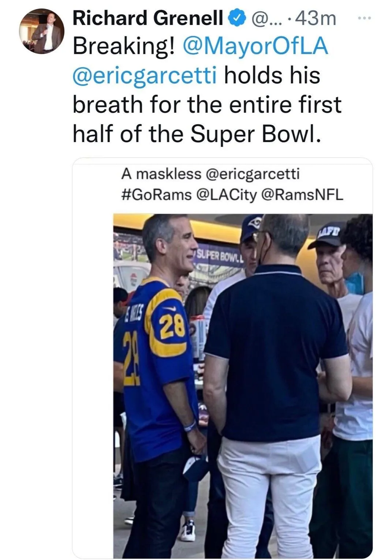Viewport: 392px width, 560px height.
Task: Open the #GoRams hashtag
Action: (156, 195)
